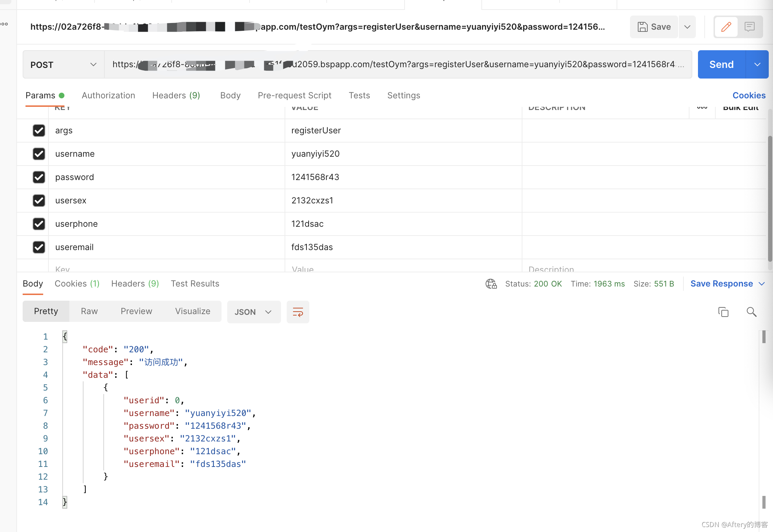The image size is (773, 532).
Task: Search the response with magnifier icon
Action: (x=751, y=312)
